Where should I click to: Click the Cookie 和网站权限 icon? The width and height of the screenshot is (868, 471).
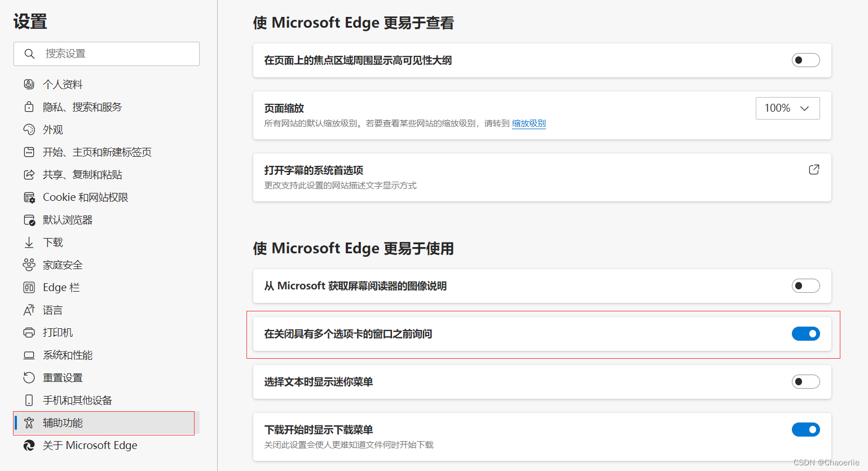(29, 197)
